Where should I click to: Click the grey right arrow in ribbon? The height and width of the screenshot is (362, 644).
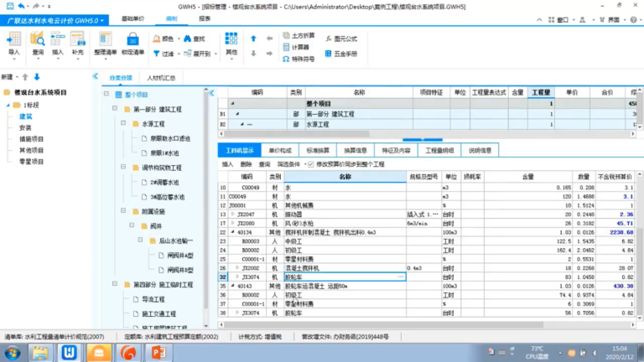(x=269, y=54)
